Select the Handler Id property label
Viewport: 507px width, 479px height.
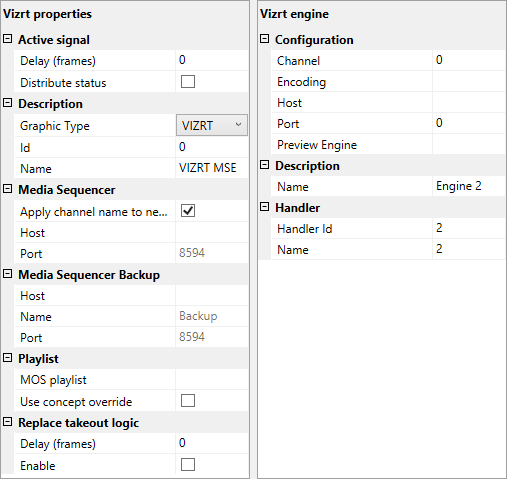(305, 229)
